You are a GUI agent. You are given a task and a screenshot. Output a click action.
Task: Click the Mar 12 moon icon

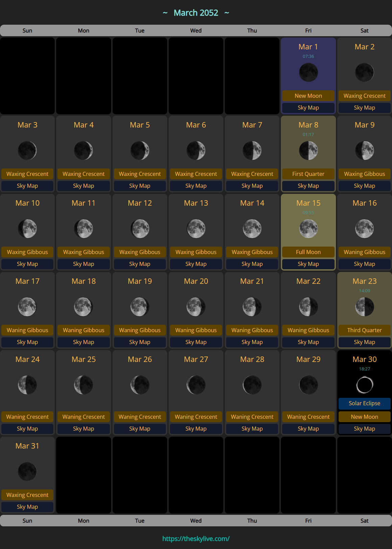pyautogui.click(x=140, y=229)
